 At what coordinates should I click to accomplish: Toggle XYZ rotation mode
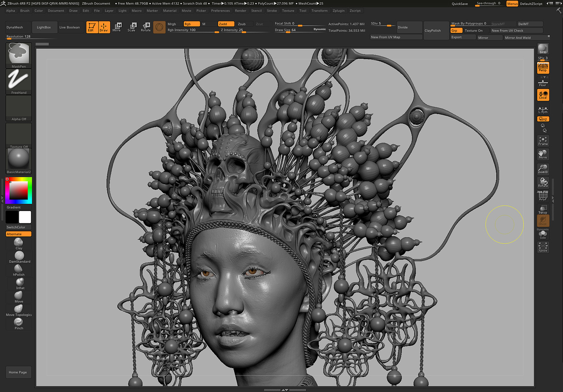(543, 119)
